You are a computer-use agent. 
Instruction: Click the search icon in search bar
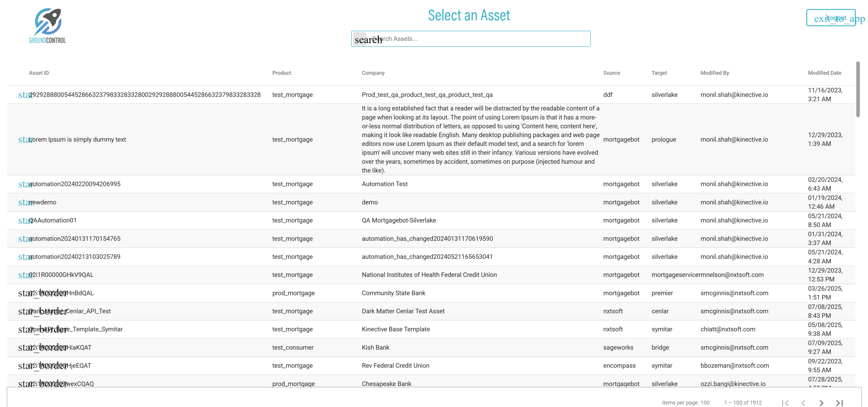pos(360,39)
